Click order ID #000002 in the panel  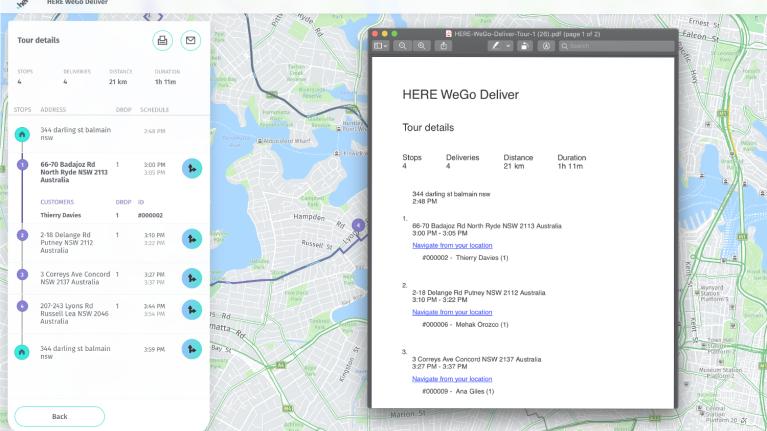pyautogui.click(x=150, y=215)
